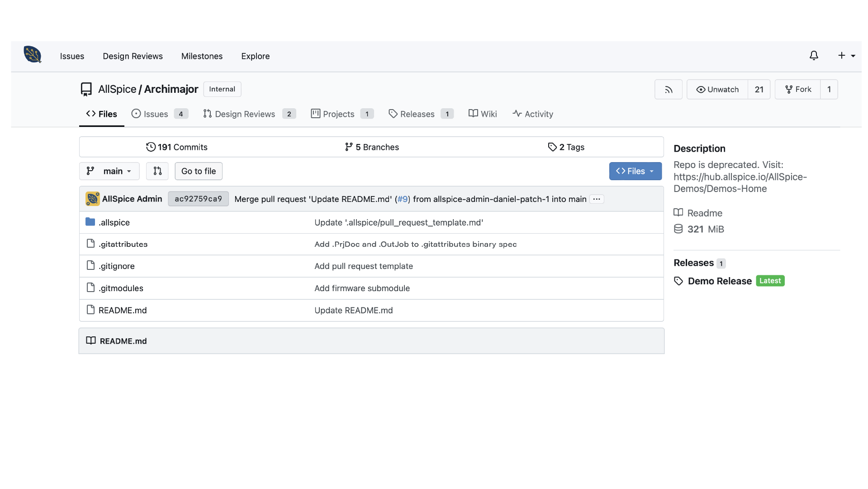This screenshot has width=868, height=489.
Task: Expand the blue Files dropdown button
Action: point(636,171)
